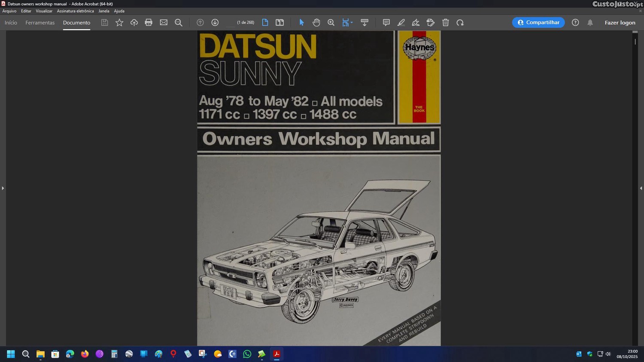Switch to the Ferramentas tab
This screenshot has width=644, height=362.
(x=40, y=23)
